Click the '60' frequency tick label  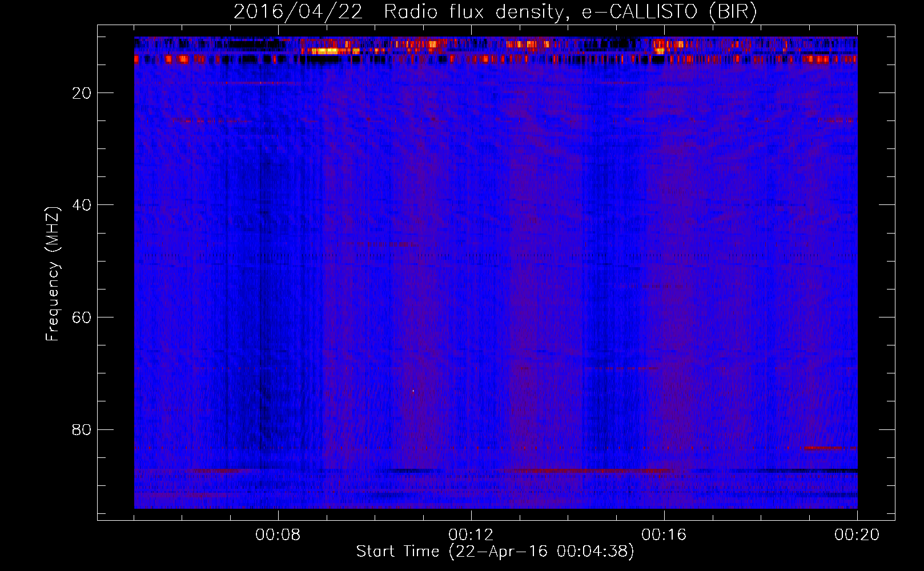point(82,317)
